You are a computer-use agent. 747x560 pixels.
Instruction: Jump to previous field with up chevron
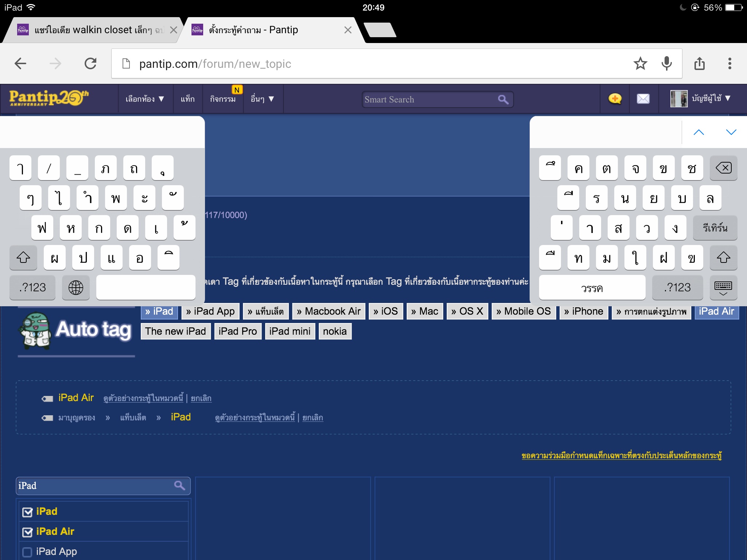tap(698, 132)
